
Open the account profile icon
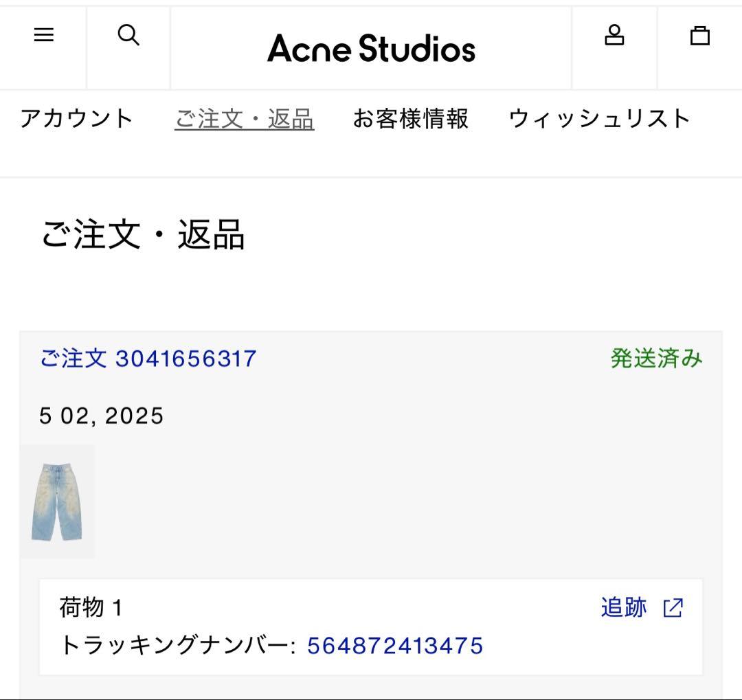click(x=615, y=35)
